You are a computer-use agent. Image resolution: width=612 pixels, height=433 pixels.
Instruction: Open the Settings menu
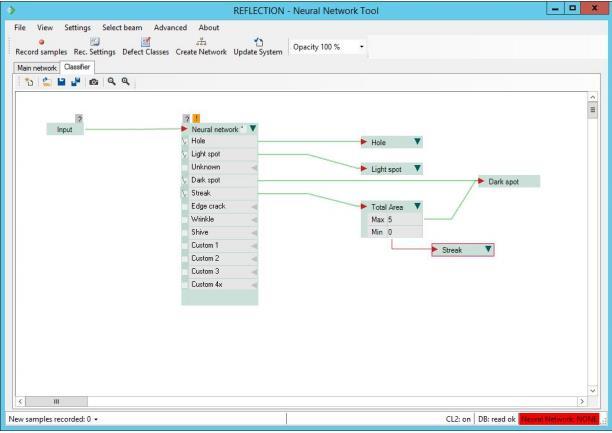click(77, 28)
